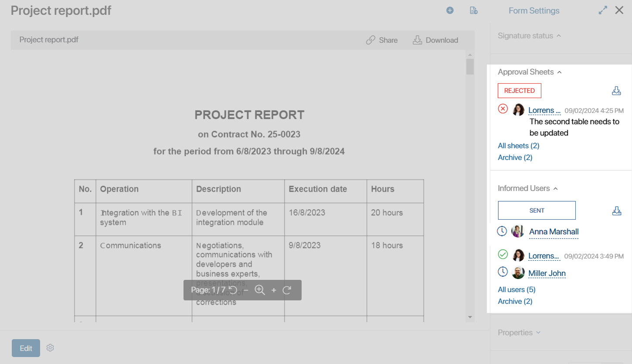Expand the document view to full screen

pos(603,10)
